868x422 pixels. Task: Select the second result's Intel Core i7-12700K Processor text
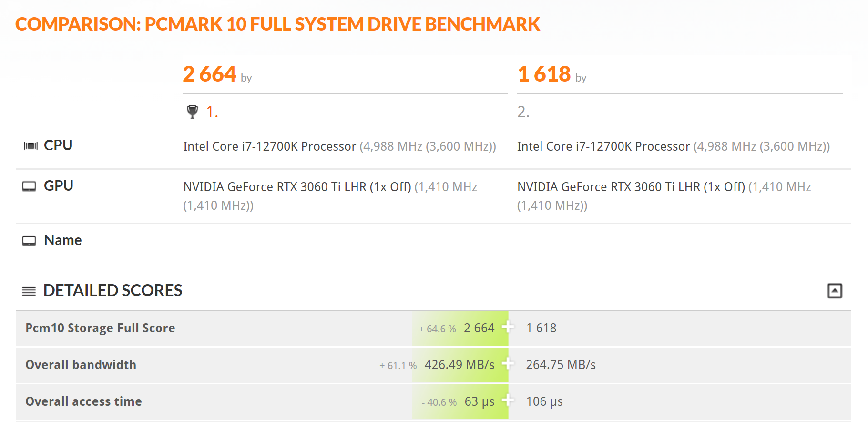tap(603, 146)
